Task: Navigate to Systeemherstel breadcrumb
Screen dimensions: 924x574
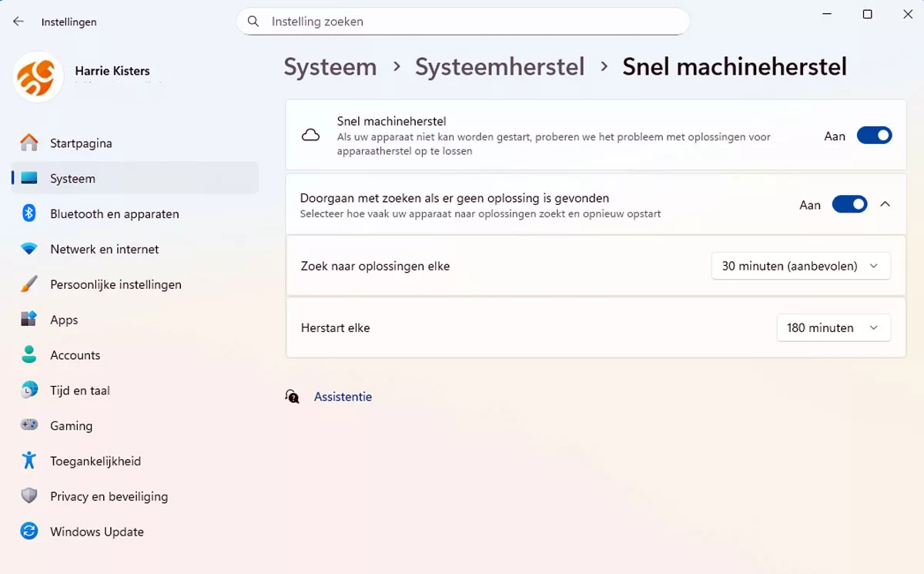Action: pos(500,67)
